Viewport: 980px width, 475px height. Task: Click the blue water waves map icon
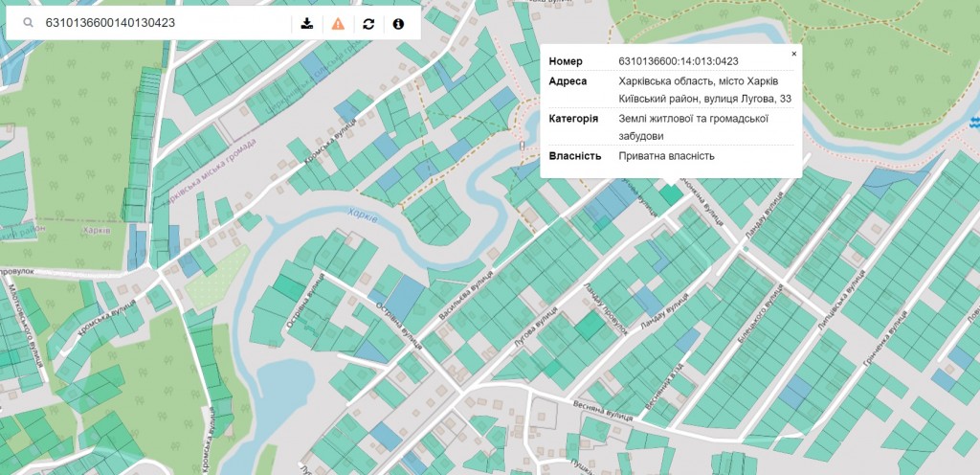click(x=974, y=122)
